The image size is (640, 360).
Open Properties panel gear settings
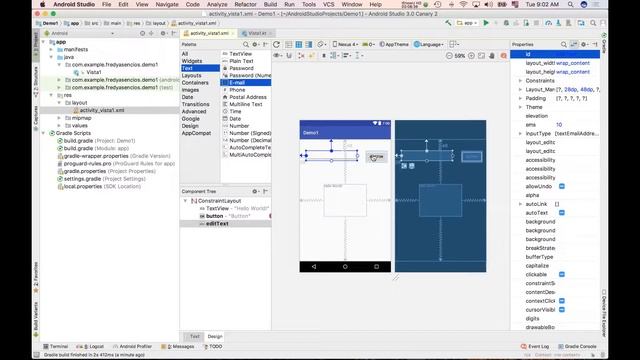click(x=584, y=44)
